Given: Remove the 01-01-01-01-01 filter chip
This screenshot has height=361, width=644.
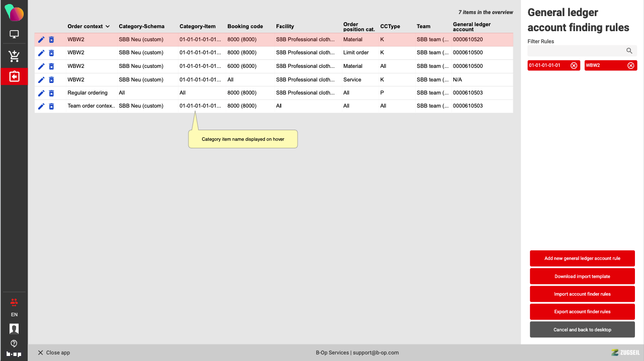Looking at the screenshot, I should [x=574, y=65].
